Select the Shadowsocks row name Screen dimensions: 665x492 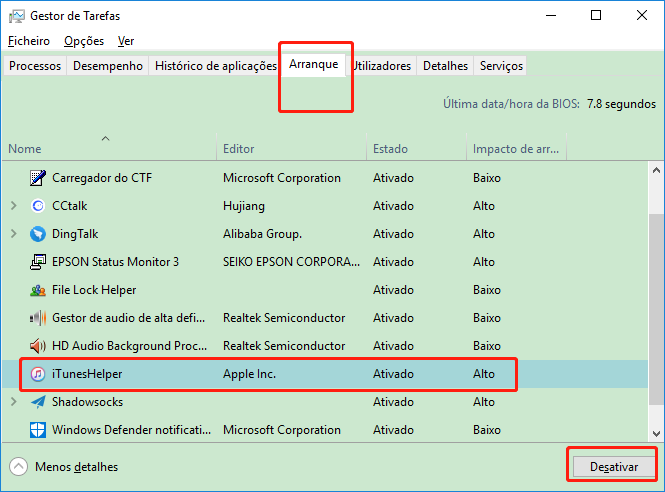(87, 402)
